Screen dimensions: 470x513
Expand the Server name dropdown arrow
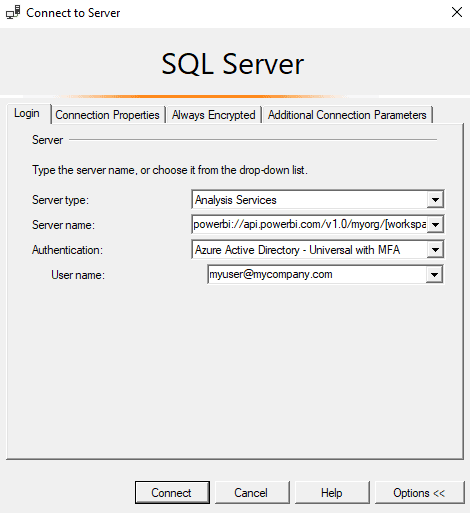(435, 225)
